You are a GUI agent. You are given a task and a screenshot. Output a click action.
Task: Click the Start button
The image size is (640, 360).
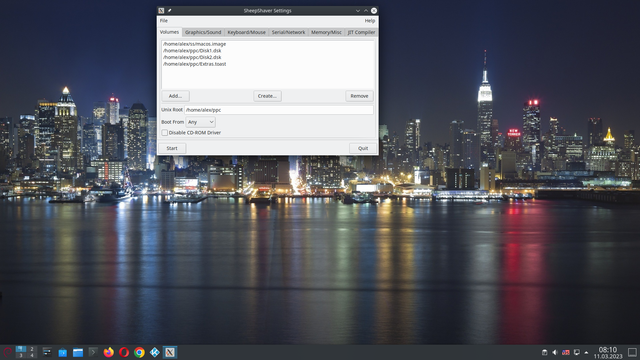click(172, 148)
